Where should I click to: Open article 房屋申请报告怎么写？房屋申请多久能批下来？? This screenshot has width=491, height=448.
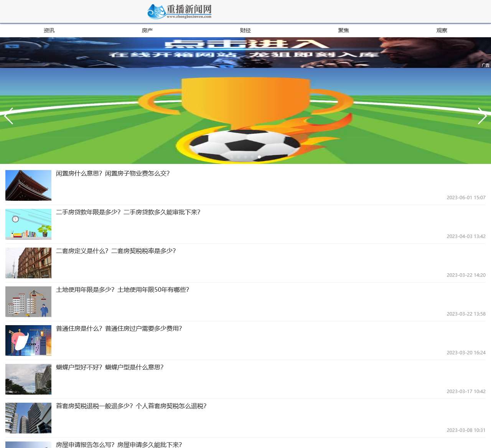point(119,445)
